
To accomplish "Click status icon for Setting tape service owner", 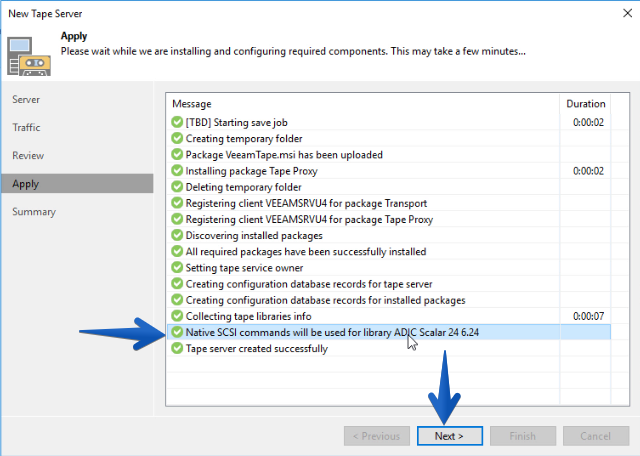I will pos(177,267).
